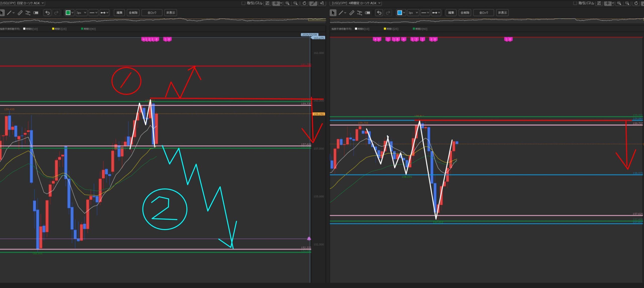Viewport: 644px width, 288px height.
Task: Click 全削除 button in left chart toolbar
Action: 133,13
